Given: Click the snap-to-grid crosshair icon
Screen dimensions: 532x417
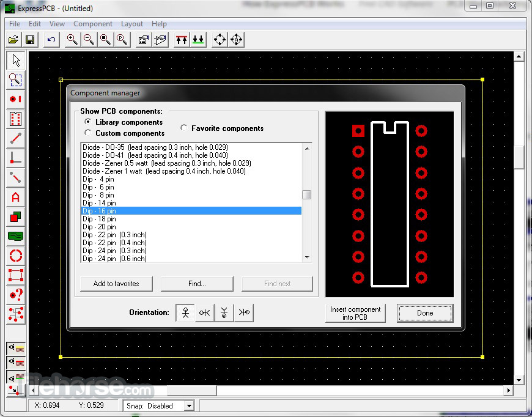Looking at the screenshot, I should point(220,40).
